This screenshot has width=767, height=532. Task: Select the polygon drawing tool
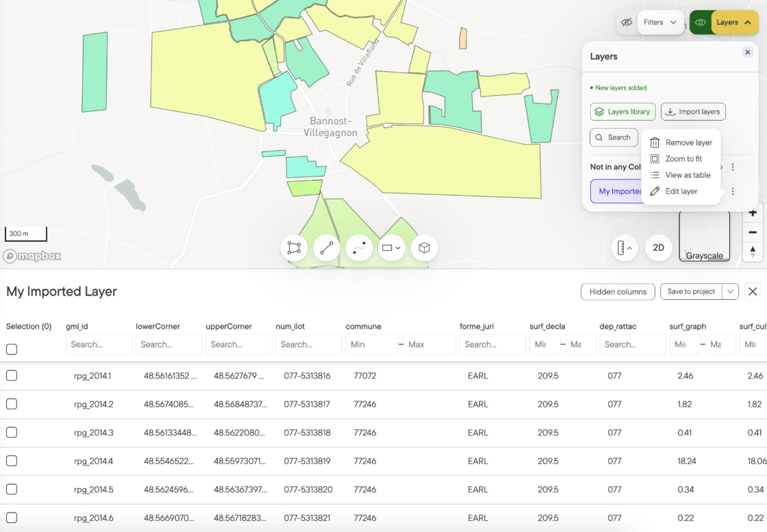point(294,248)
